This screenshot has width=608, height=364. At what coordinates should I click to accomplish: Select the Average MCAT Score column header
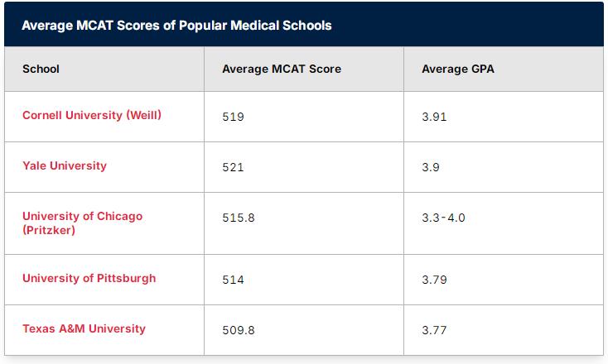tap(282, 69)
